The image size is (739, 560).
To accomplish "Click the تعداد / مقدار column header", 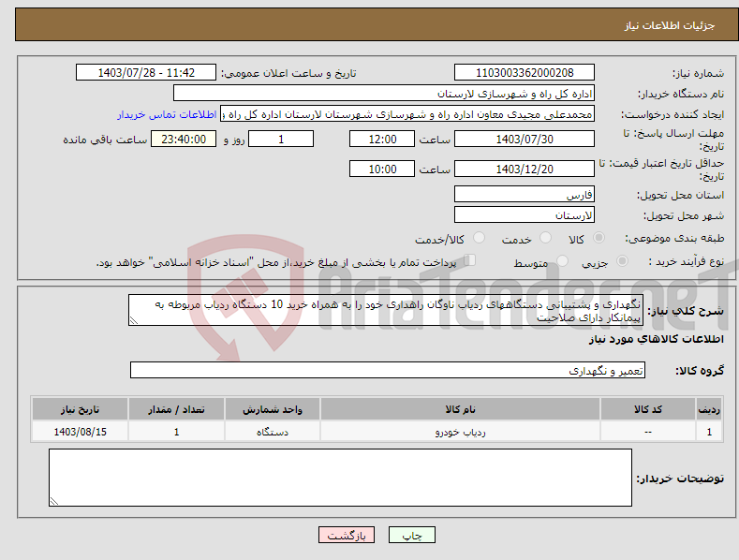I will (176, 409).
